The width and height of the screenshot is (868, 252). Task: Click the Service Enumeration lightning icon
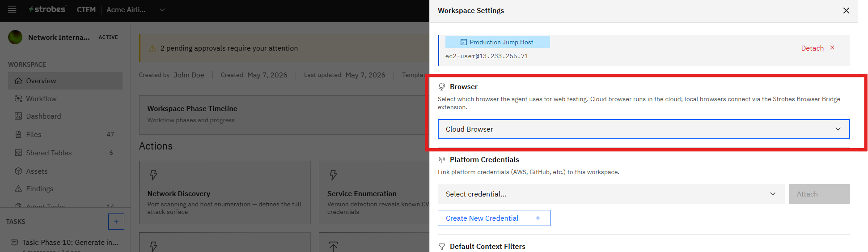coord(333,175)
